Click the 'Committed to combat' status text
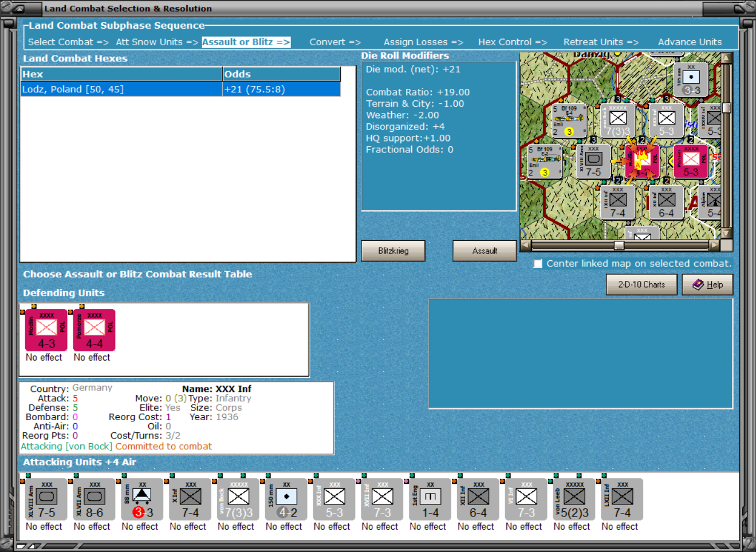Viewport: 756px width, 552px height. tap(163, 447)
